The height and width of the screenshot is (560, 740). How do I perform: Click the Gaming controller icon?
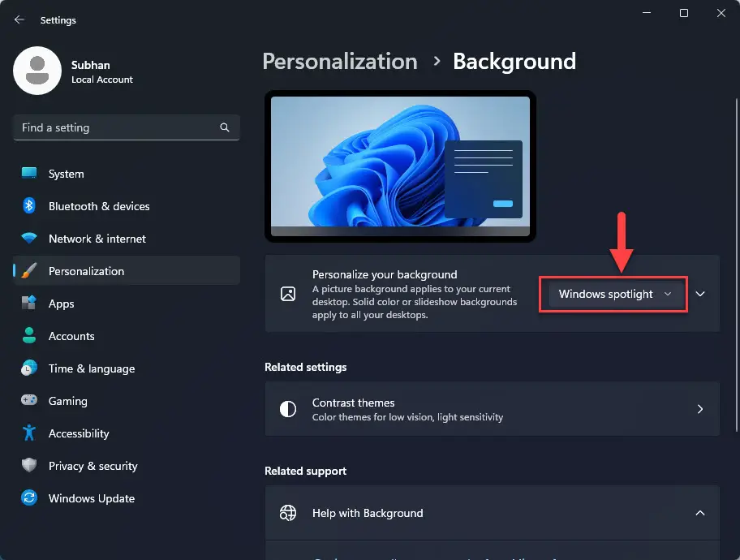pyautogui.click(x=29, y=400)
